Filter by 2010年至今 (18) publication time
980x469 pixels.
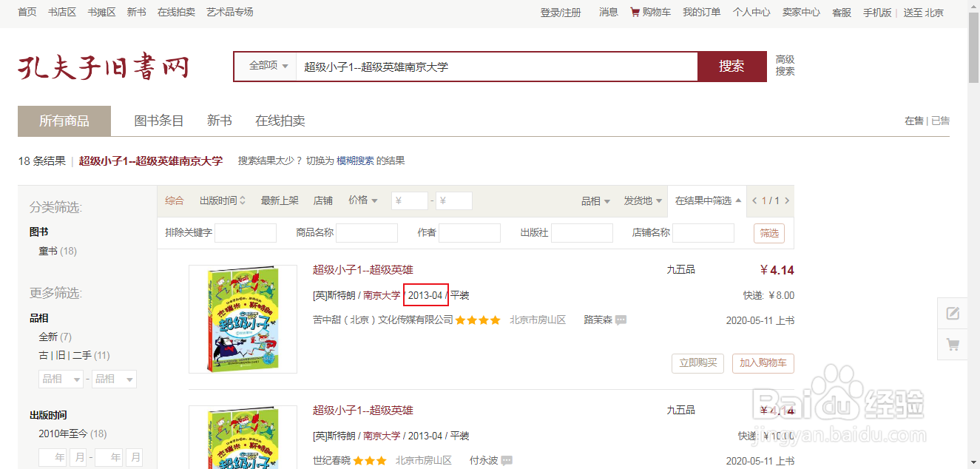point(72,434)
